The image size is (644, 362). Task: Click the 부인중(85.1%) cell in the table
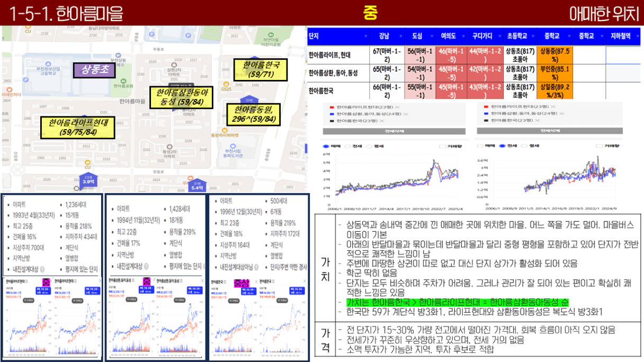pos(554,73)
